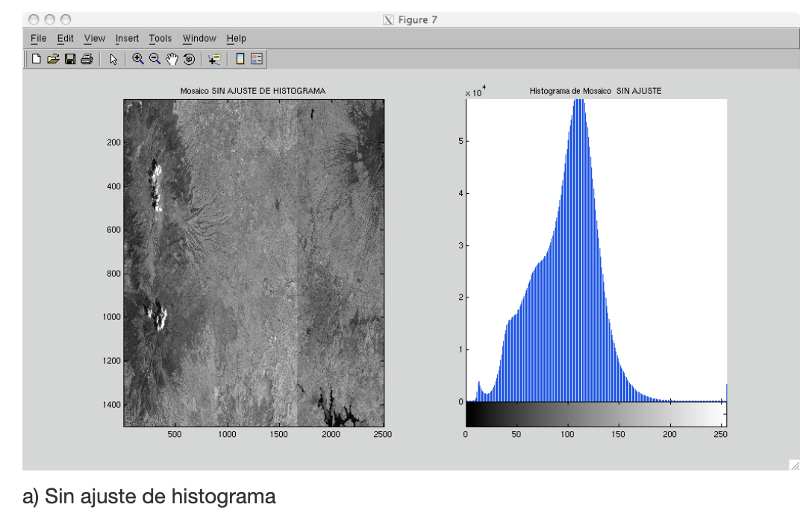The width and height of the screenshot is (812, 516).
Task: Open a file with the folder icon
Action: (53, 60)
